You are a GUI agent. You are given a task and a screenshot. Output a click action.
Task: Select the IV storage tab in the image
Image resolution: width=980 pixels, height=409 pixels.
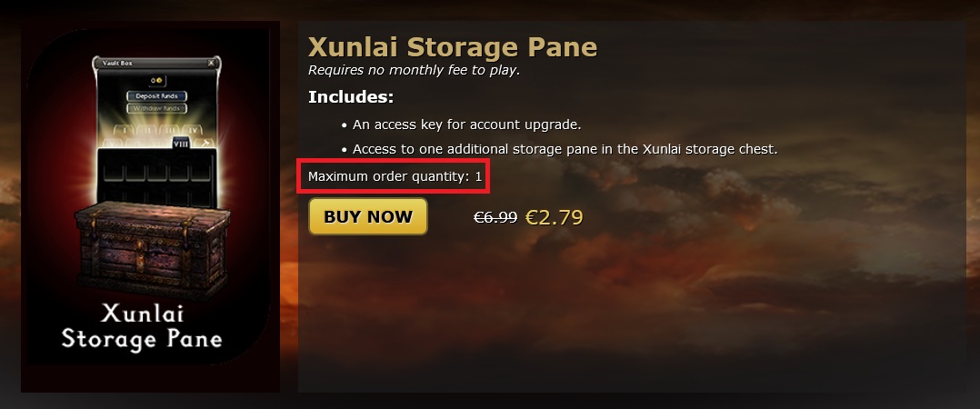194,131
